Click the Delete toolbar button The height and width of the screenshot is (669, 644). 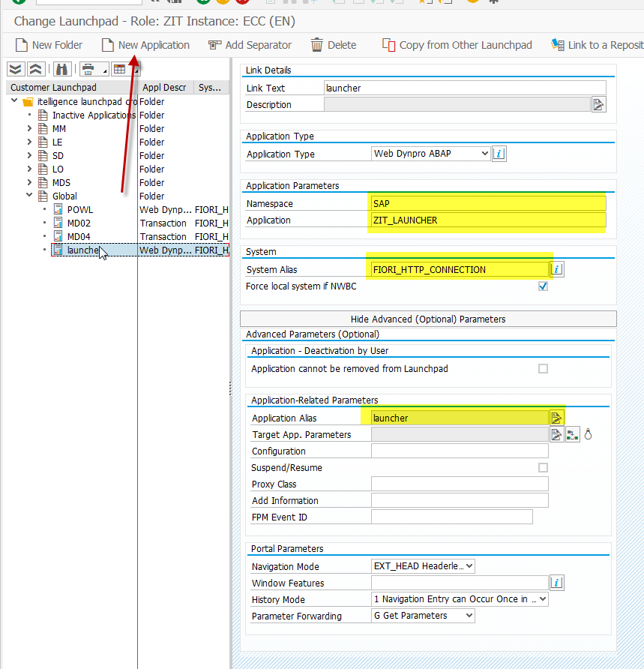click(334, 45)
